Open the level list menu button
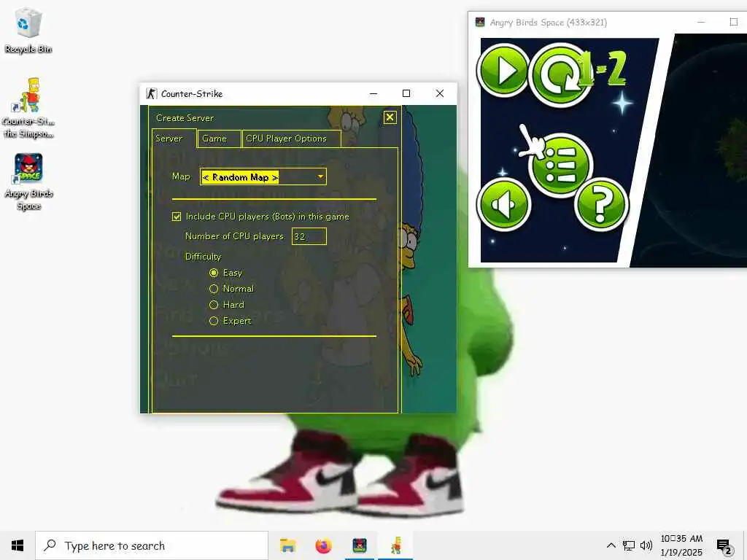The image size is (747, 560). pyautogui.click(x=560, y=165)
